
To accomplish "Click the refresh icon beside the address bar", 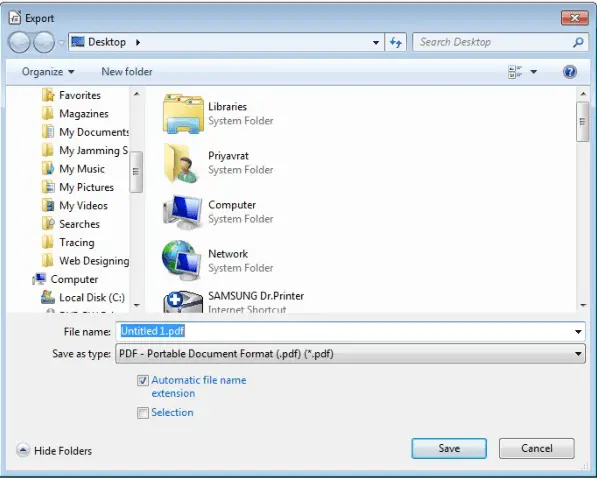I will 396,42.
